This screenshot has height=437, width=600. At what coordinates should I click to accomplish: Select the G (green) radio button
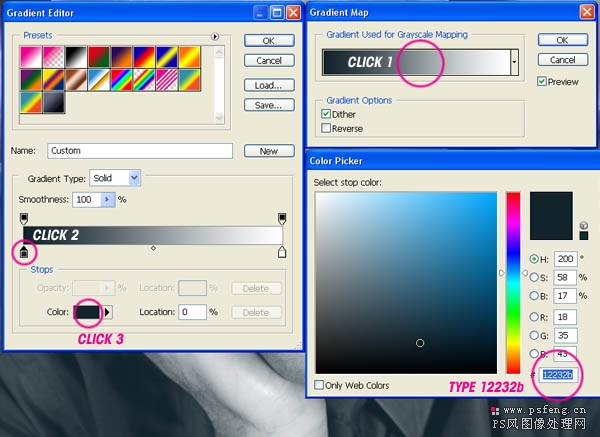534,335
